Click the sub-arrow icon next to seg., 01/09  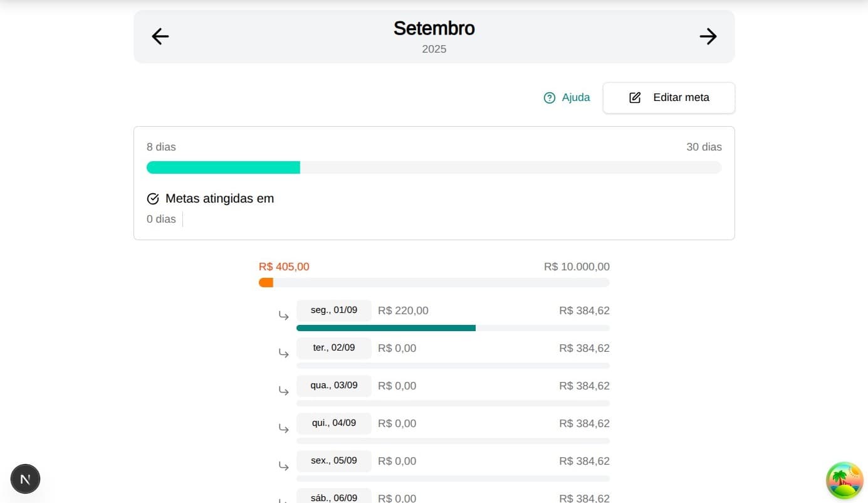pyautogui.click(x=284, y=315)
